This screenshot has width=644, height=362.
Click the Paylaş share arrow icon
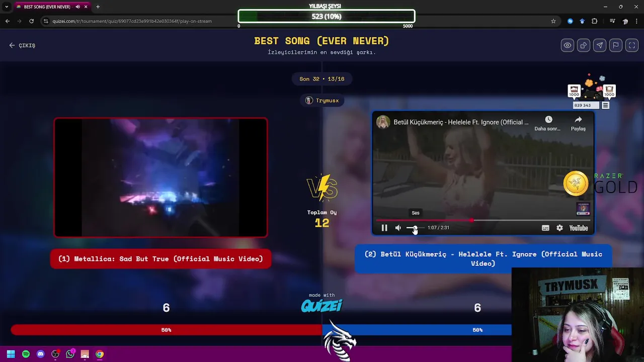tap(578, 120)
